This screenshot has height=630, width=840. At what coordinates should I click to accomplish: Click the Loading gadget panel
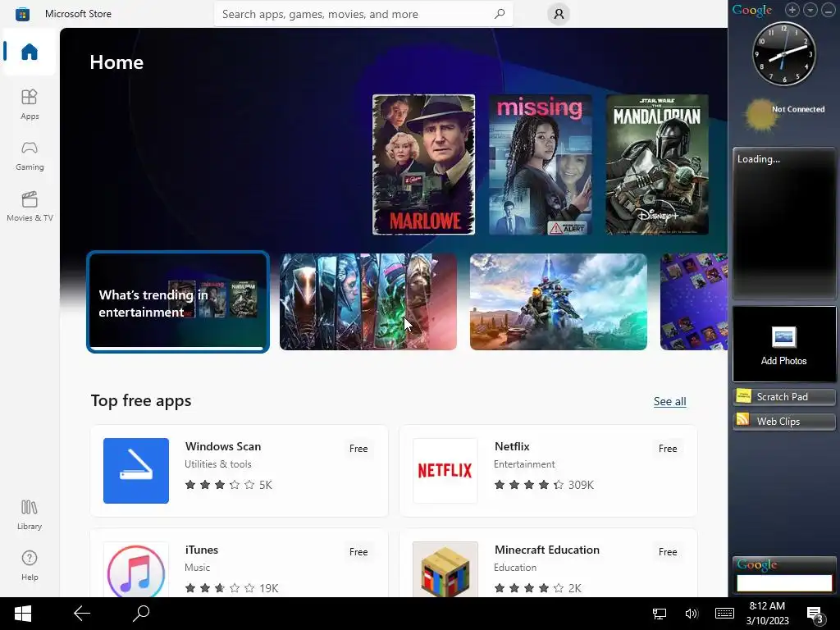click(783, 223)
